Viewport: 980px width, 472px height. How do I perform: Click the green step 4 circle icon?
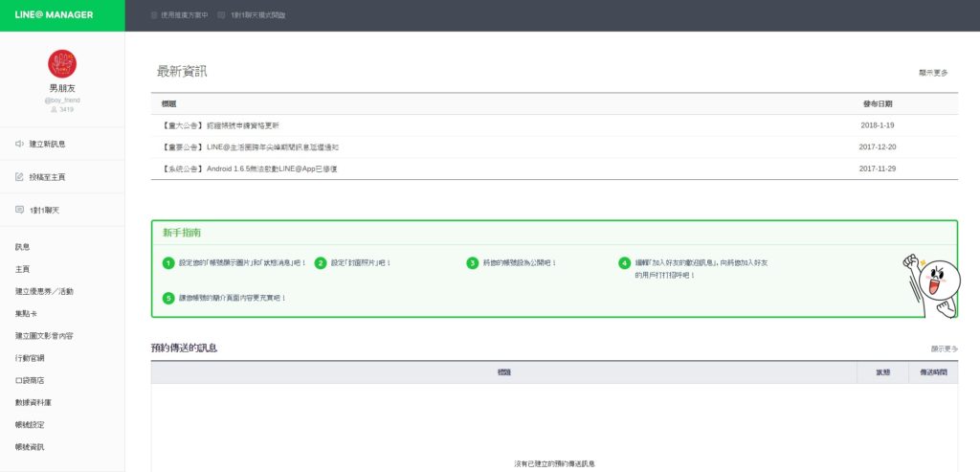[625, 262]
